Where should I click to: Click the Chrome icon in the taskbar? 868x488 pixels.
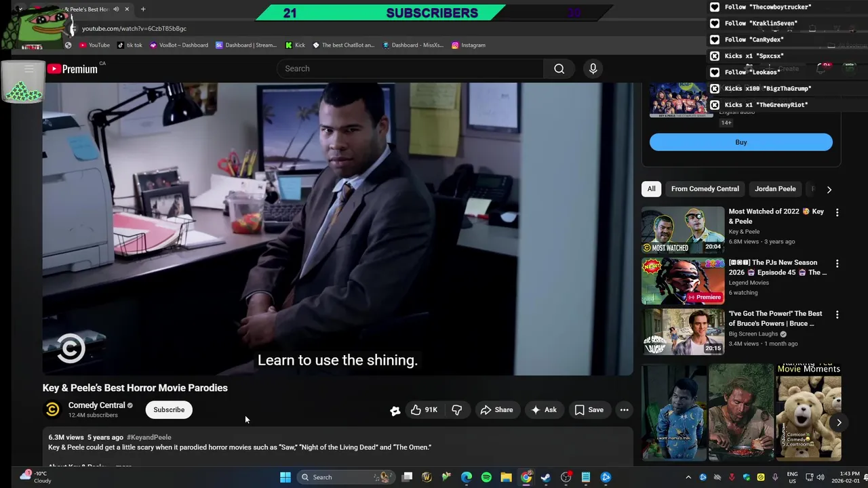pos(526,477)
